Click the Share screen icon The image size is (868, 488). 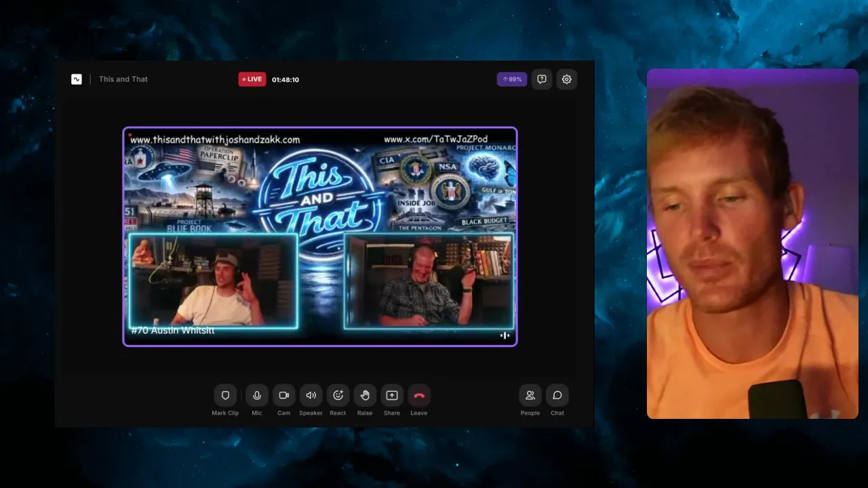tap(392, 395)
